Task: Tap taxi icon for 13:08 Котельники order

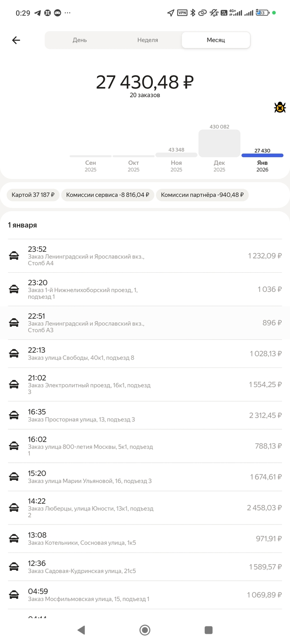Action: pos(14,538)
